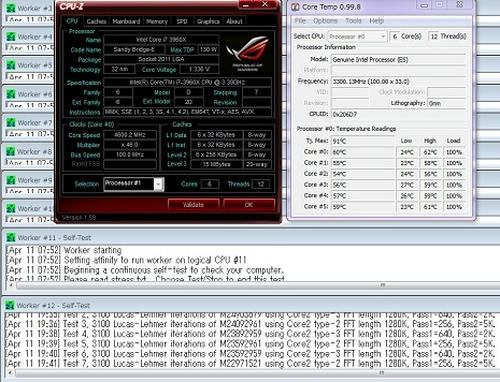Image resolution: width=500 pixels, height=382 pixels.
Task: Click the Worker #11 horizontal scrollbar
Action: click(x=258, y=285)
